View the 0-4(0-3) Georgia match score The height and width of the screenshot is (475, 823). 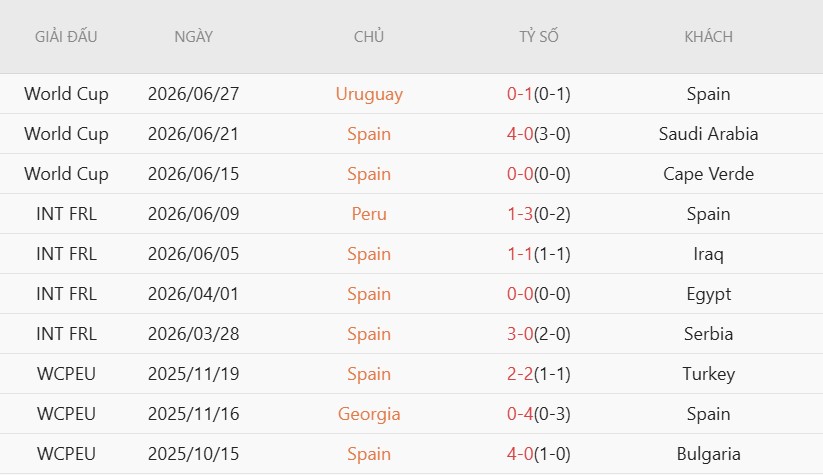[x=539, y=414]
